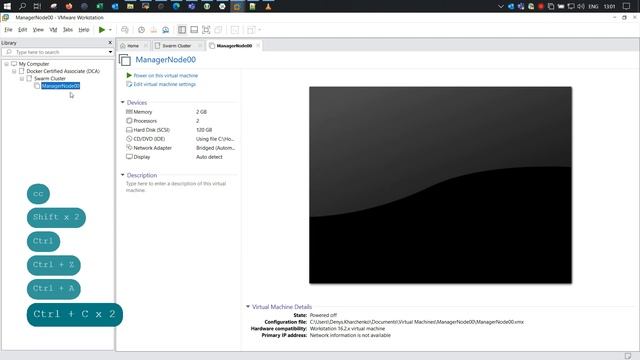Open the library search filter dropdown
Screen dimensions: 640x360
[x=110, y=52]
